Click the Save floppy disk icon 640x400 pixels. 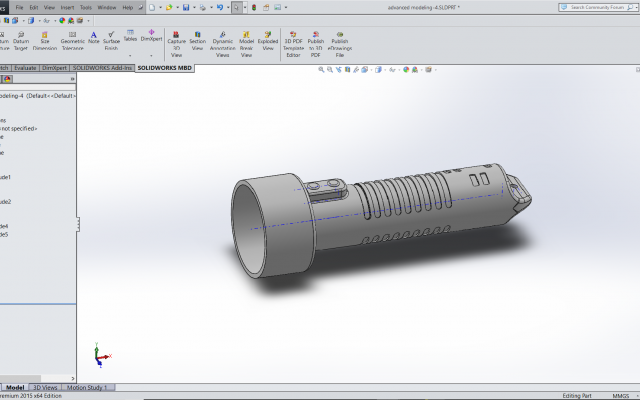(186, 7)
